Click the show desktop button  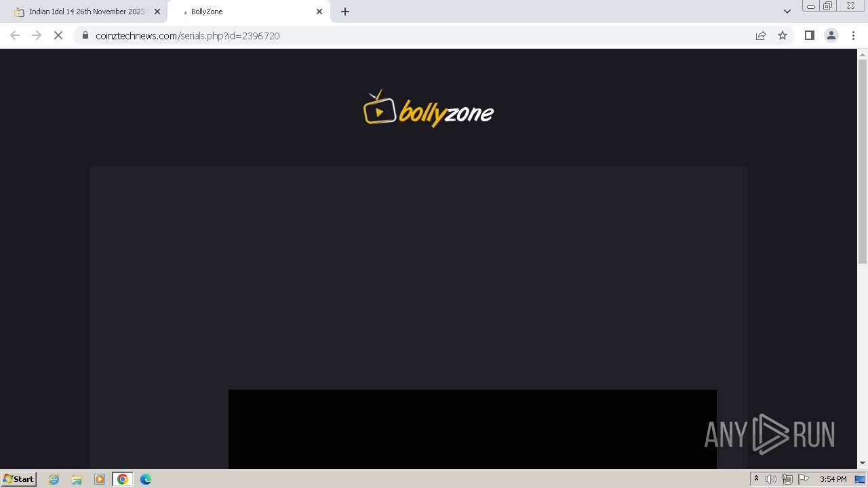pos(860,479)
